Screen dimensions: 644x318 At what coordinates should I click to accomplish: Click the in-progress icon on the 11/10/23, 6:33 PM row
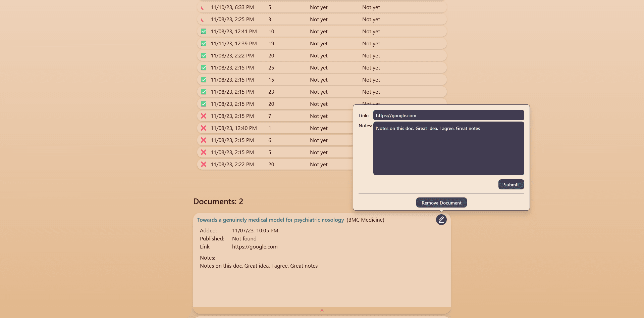(203, 8)
